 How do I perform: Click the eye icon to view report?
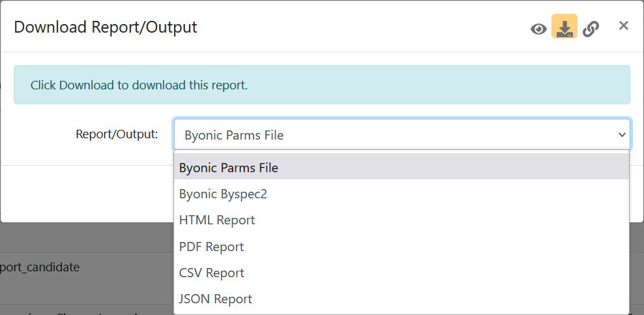pyautogui.click(x=538, y=29)
